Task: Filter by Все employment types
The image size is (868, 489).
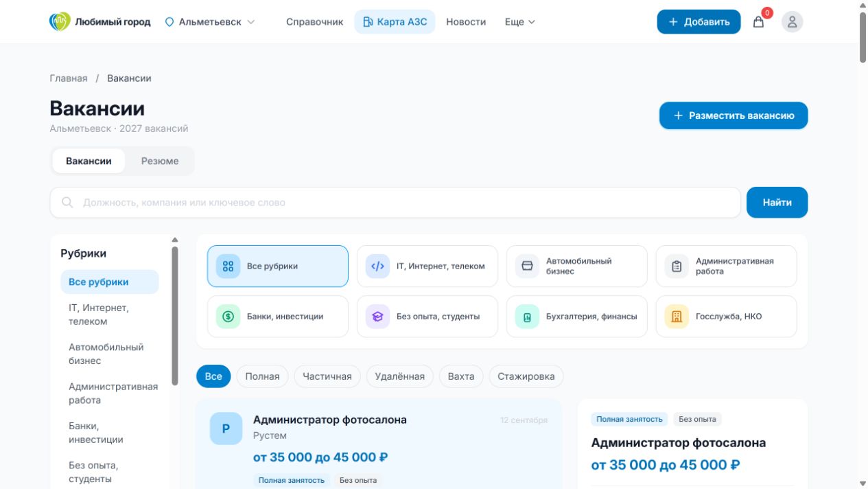Action: [213, 376]
